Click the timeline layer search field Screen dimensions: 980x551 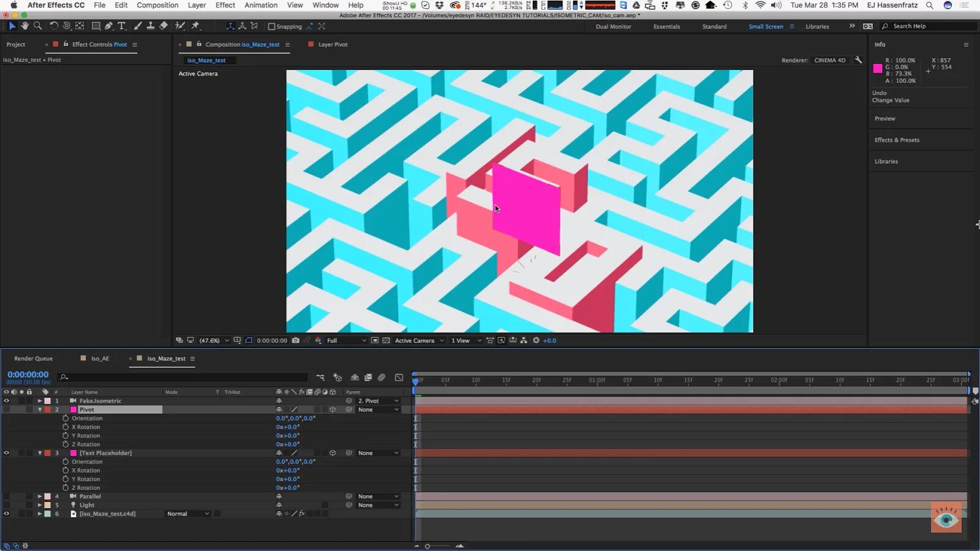click(x=183, y=378)
